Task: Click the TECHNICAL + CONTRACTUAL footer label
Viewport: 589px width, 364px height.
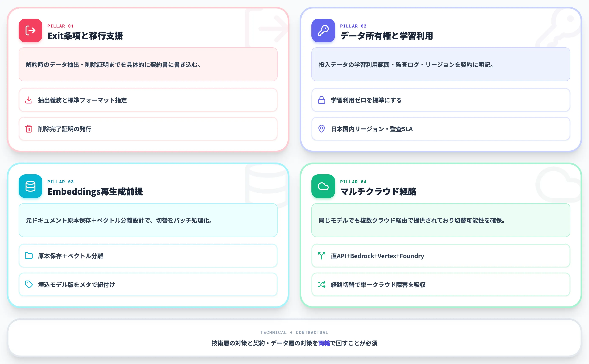Action: click(x=294, y=332)
